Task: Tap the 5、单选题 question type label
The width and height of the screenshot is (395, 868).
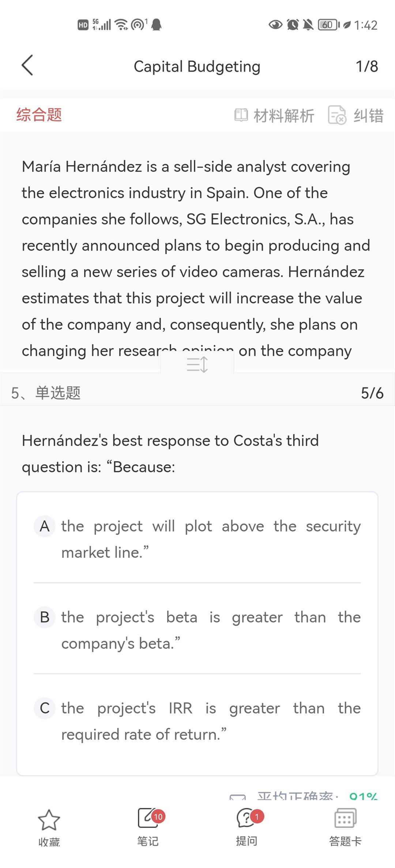Action: tap(46, 393)
